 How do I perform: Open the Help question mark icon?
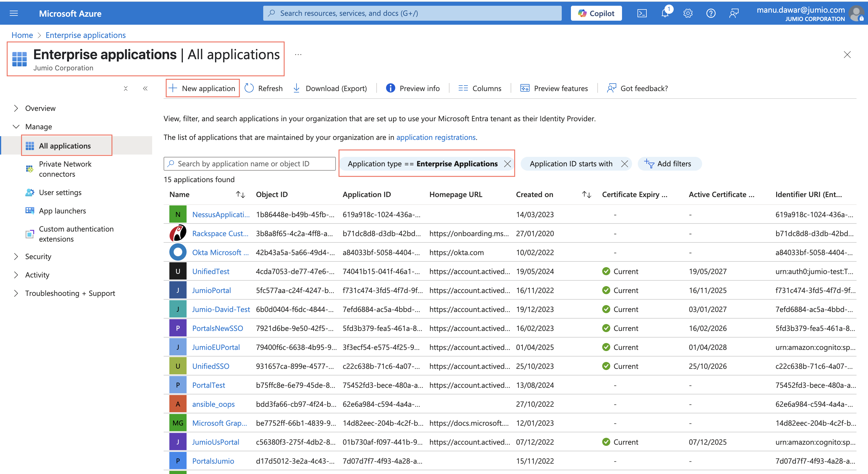tap(711, 13)
